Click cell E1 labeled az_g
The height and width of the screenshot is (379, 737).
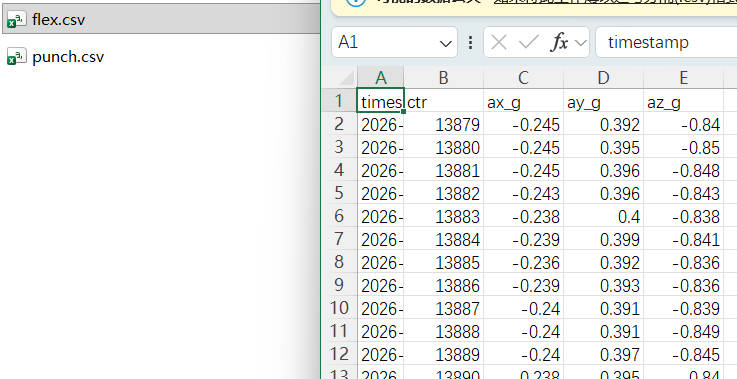coord(683,101)
